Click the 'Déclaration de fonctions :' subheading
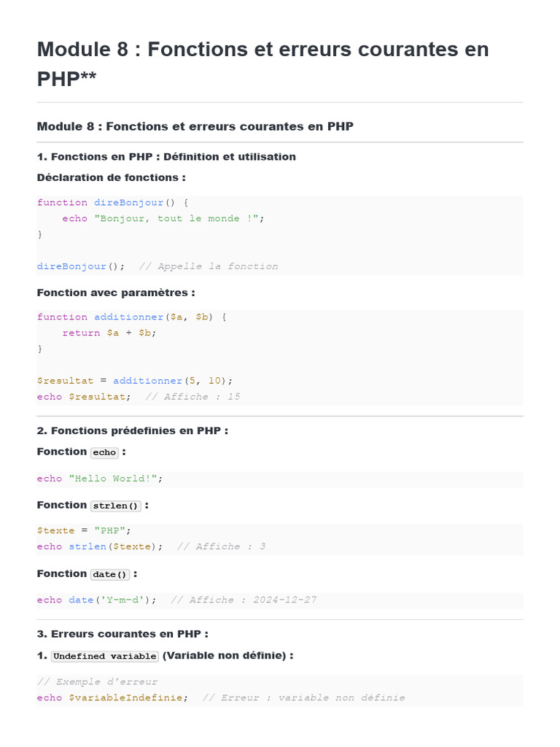The height and width of the screenshot is (747, 560). pos(111,177)
